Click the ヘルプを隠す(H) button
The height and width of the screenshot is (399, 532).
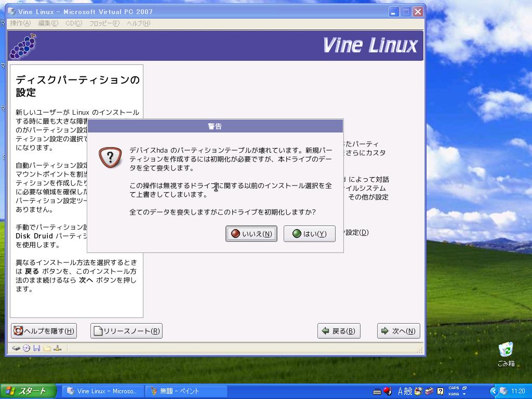pyautogui.click(x=44, y=331)
